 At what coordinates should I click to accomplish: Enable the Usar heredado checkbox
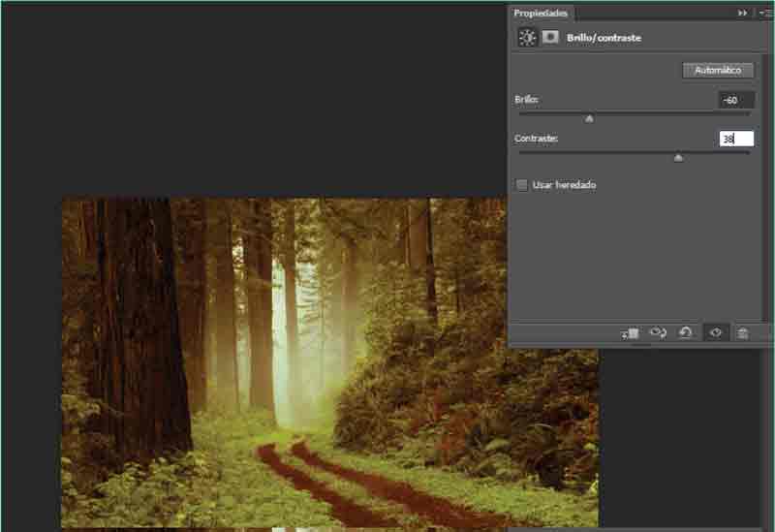click(522, 184)
